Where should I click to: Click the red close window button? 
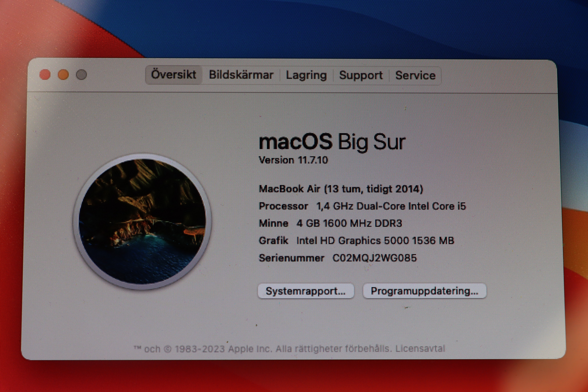pos(45,75)
